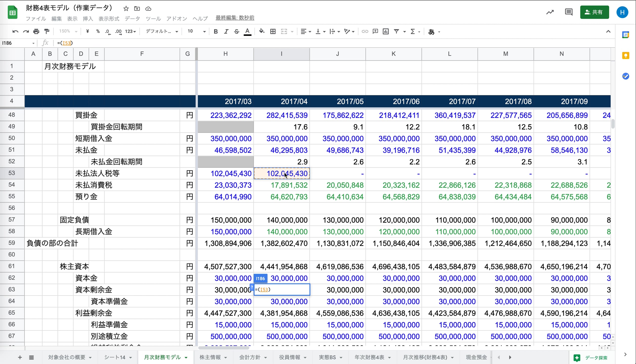
Task: Click the green 共有 share button
Action: (594, 12)
